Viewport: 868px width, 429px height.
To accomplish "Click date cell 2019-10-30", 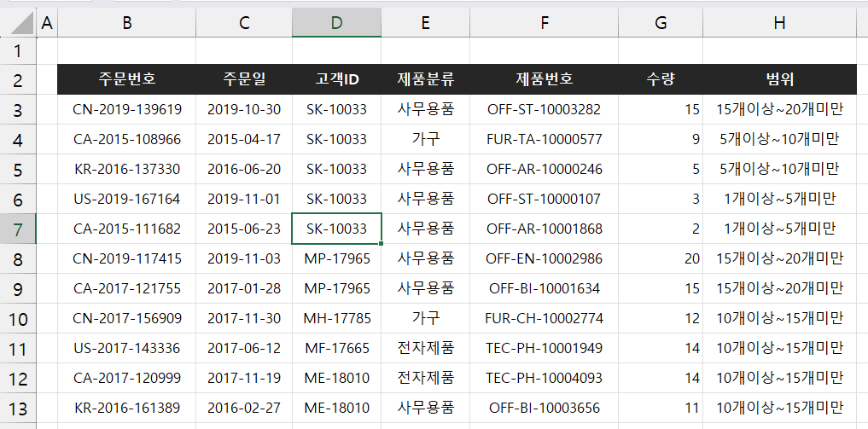I will coord(244,109).
